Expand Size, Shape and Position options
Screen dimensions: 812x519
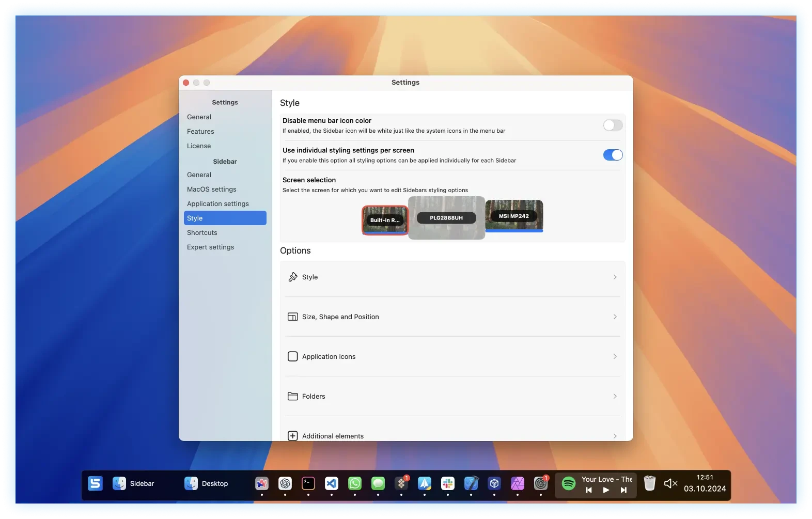coord(452,317)
